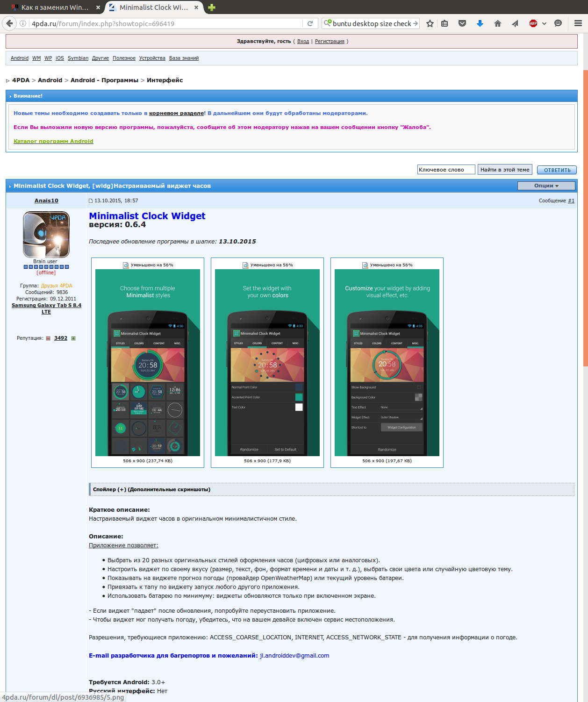This screenshot has height=702, width=588.
Task: Open 'Set the widget with your own colors' screenshot
Action: (267, 363)
